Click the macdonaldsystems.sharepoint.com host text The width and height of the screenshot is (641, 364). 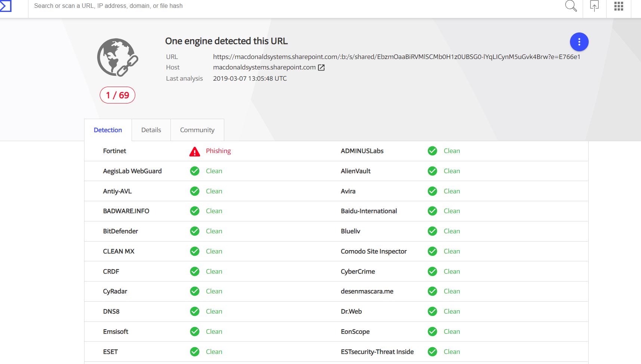[264, 67]
